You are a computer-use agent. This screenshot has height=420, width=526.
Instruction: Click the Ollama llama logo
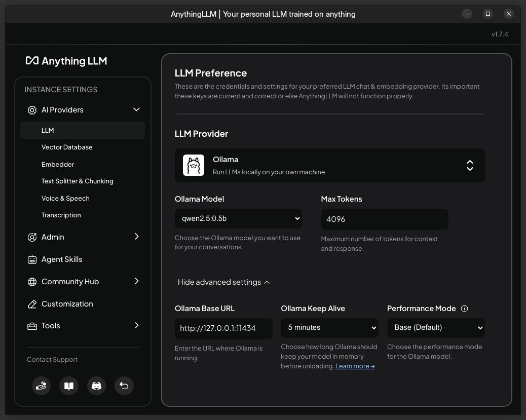coord(194,165)
